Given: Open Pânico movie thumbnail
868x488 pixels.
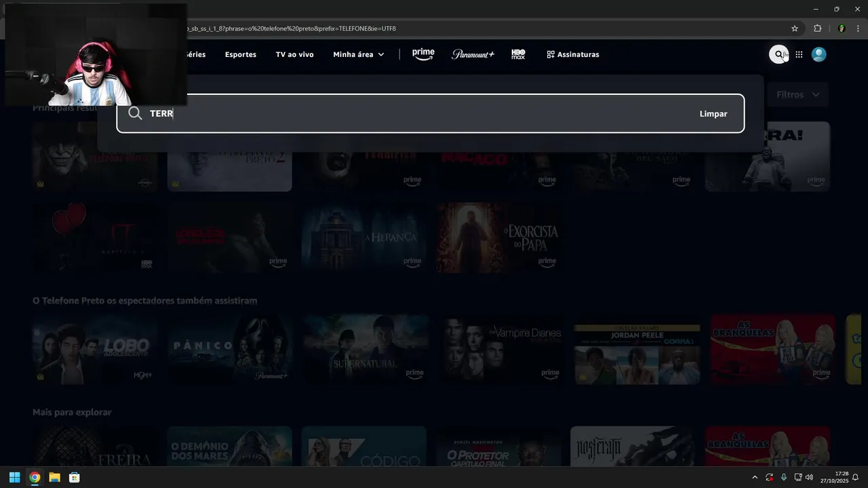Looking at the screenshot, I should click(x=229, y=349).
